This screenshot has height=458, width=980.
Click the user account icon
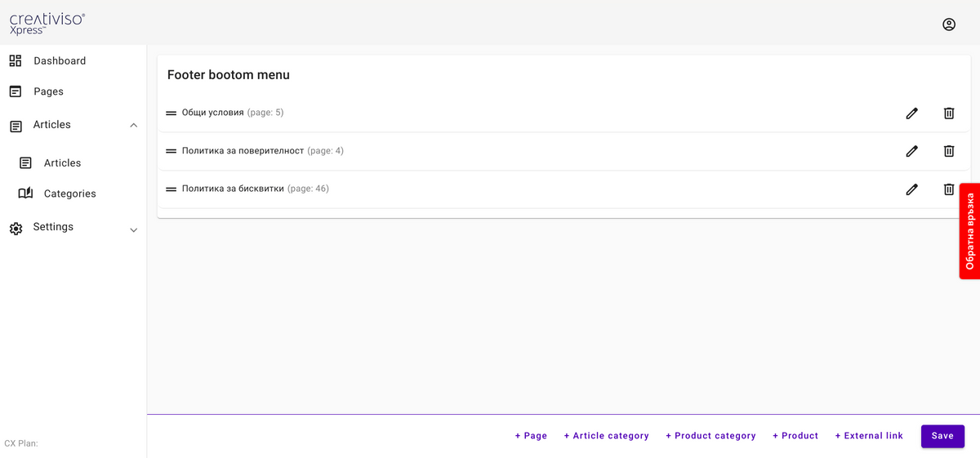[948, 24]
